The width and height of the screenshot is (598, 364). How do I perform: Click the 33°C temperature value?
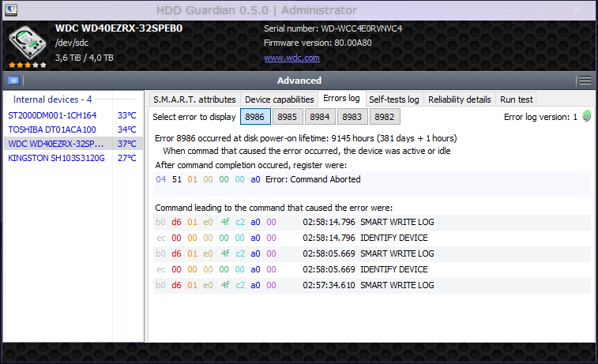pos(127,115)
